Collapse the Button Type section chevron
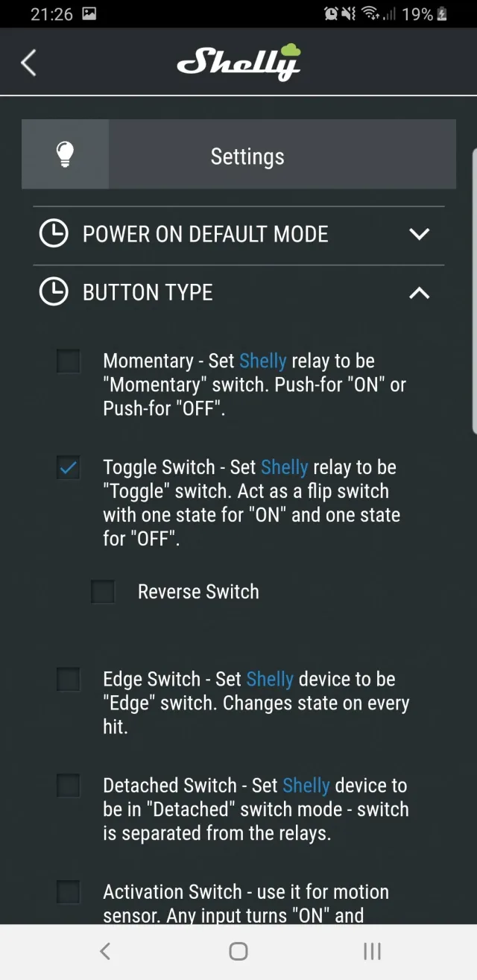Viewport: 477px width, 980px height. (x=420, y=292)
